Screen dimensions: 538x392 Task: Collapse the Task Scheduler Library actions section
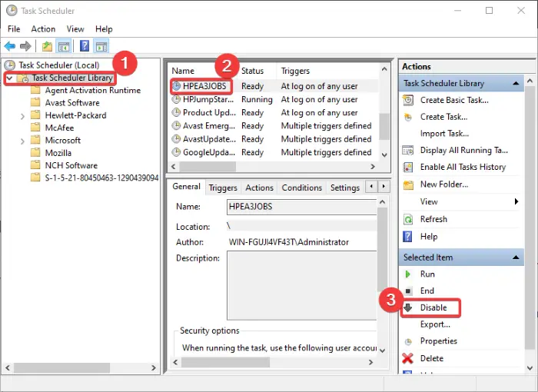click(x=516, y=84)
